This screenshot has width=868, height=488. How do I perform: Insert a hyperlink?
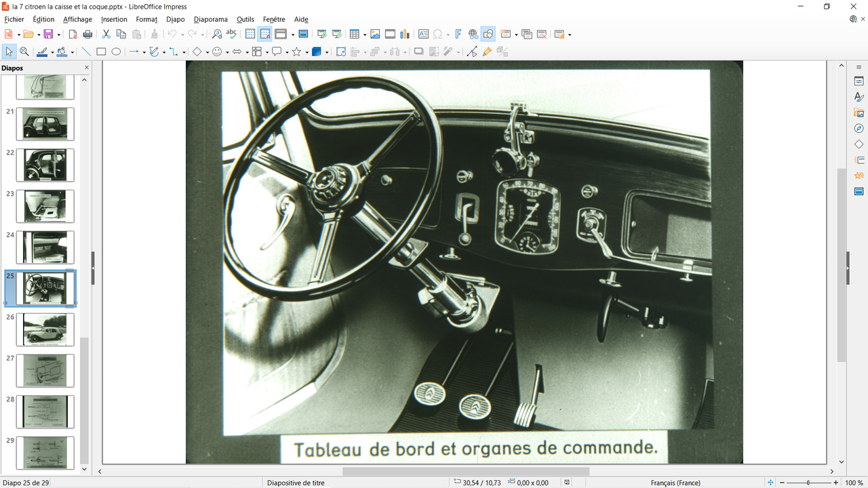pyautogui.click(x=473, y=34)
